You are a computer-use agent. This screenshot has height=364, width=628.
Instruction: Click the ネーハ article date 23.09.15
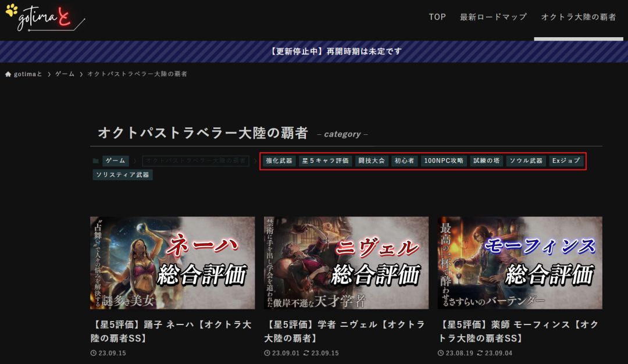point(112,353)
